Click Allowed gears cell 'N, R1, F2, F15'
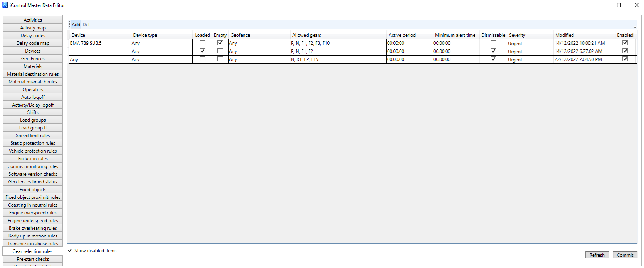Viewport: 644px width, 268px height. point(338,59)
